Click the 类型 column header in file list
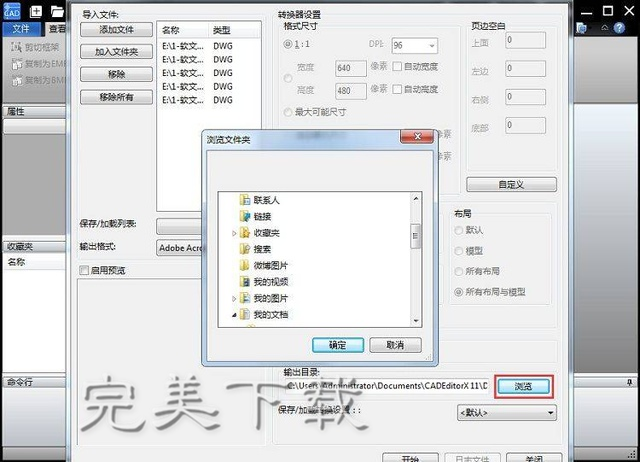640x462 pixels. point(234,30)
